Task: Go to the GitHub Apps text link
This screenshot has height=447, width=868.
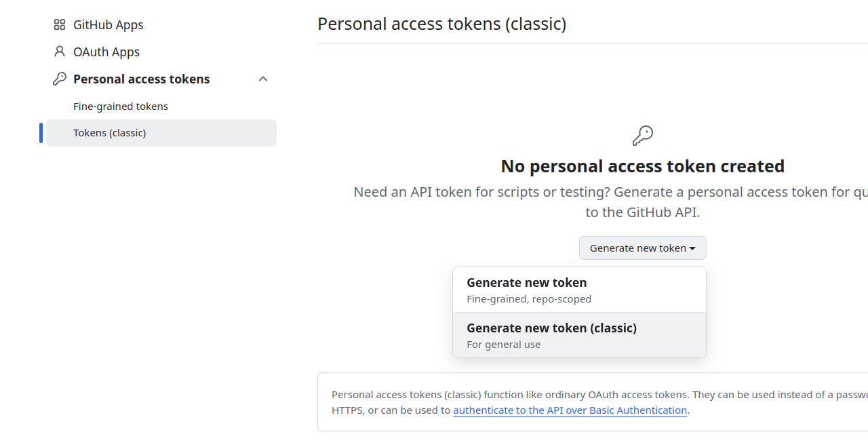Action: (108, 25)
